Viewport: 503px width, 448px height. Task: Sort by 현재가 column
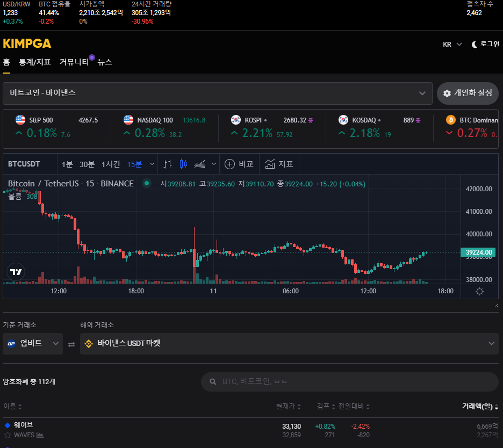(x=289, y=406)
